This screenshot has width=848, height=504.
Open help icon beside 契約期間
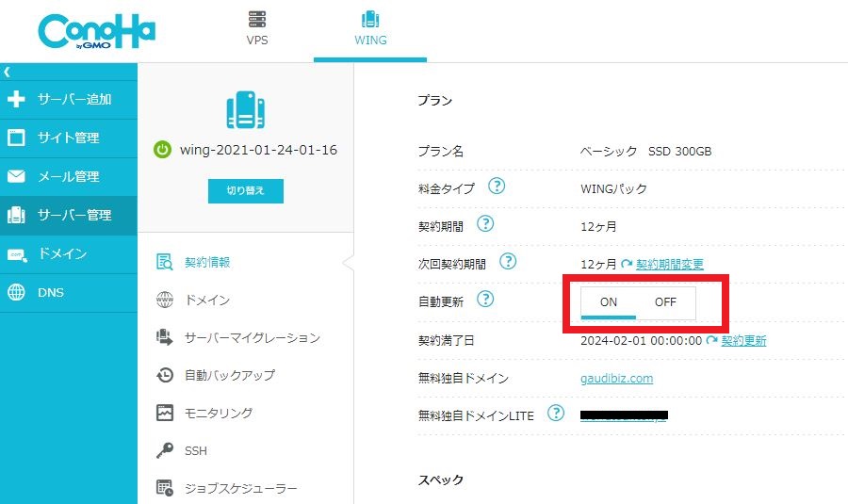(x=485, y=224)
